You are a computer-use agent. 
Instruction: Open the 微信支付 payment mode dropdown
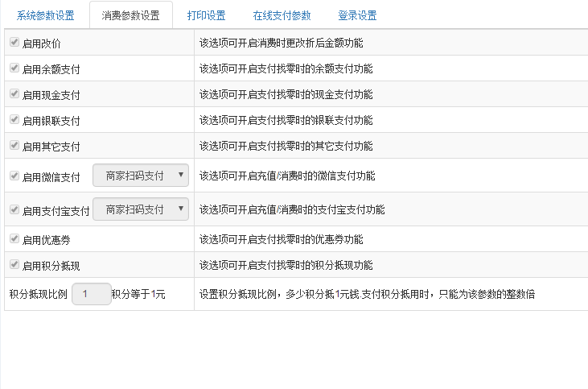tap(141, 175)
